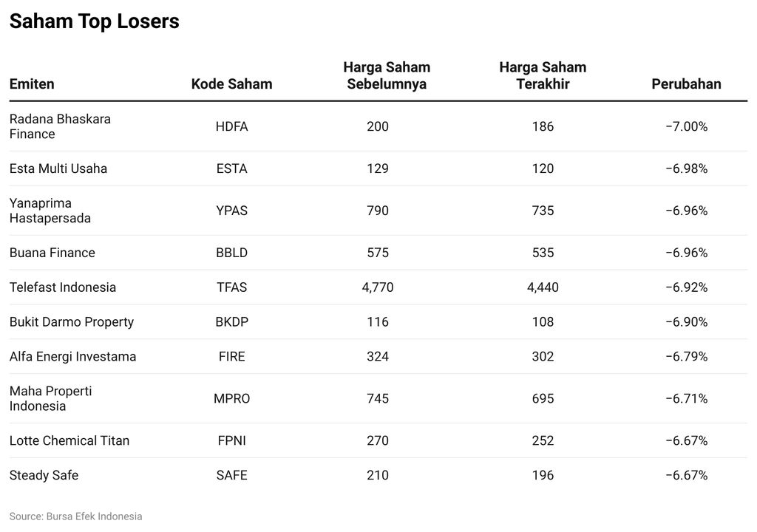Screen dimensions: 757x532
Task: Click Alfa Energi Investama's −6.79% change
Action: point(686,357)
